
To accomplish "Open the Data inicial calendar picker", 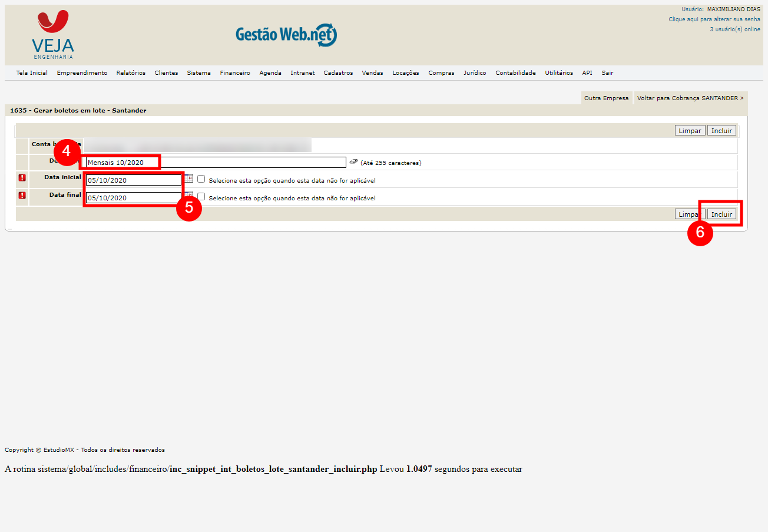I will pos(188,179).
